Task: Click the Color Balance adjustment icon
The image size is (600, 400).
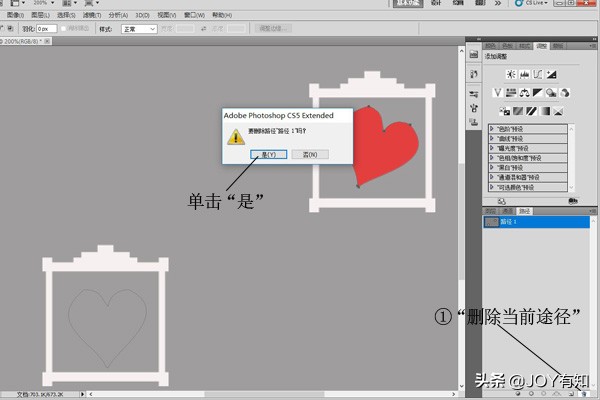Action: coord(526,93)
